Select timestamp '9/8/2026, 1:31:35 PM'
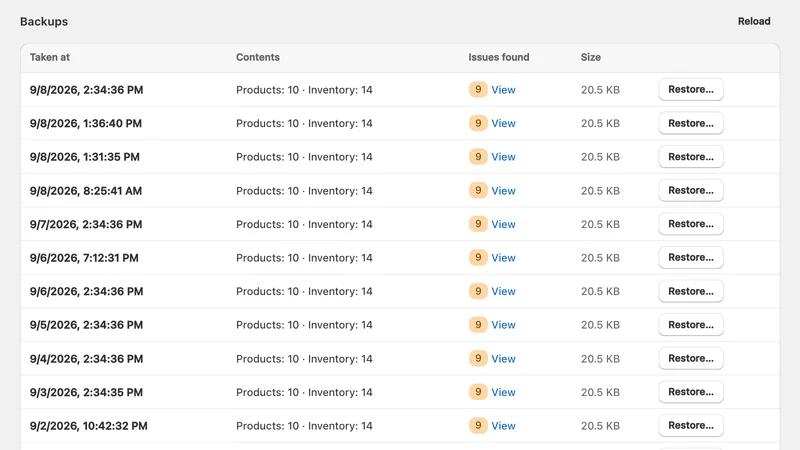This screenshot has height=450, width=800. coord(85,157)
